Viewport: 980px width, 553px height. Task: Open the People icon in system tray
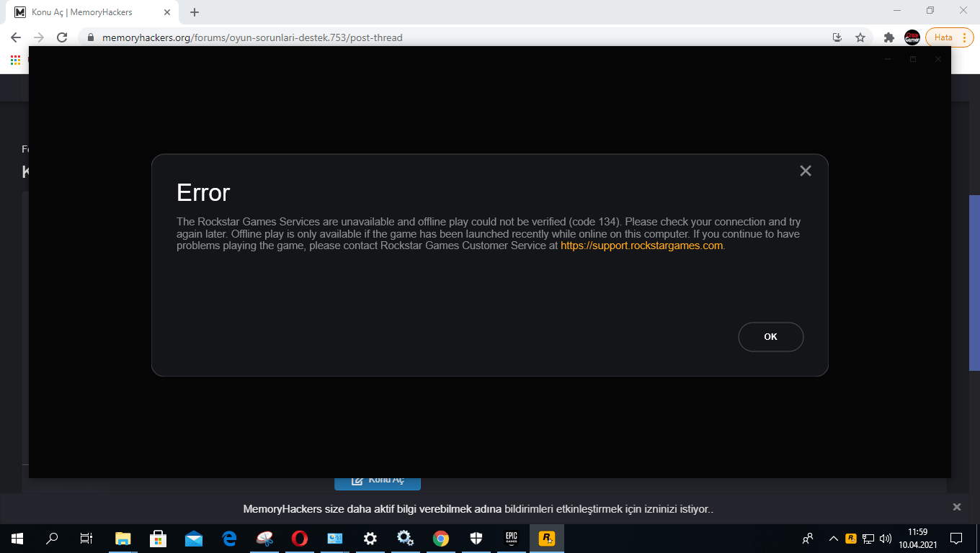point(808,539)
